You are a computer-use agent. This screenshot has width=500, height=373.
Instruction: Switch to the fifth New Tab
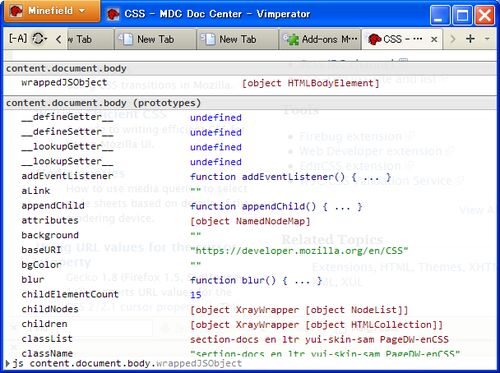237,39
